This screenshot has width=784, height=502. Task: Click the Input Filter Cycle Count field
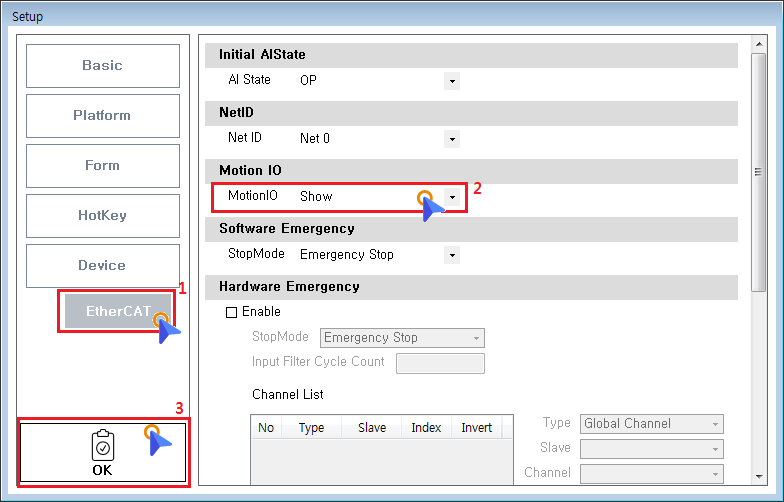pyautogui.click(x=440, y=363)
